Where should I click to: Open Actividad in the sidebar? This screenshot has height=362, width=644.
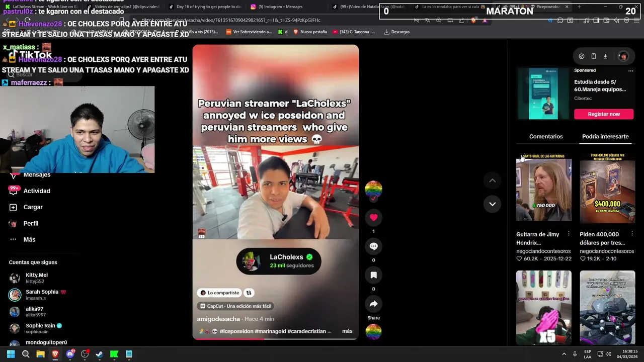click(37, 191)
